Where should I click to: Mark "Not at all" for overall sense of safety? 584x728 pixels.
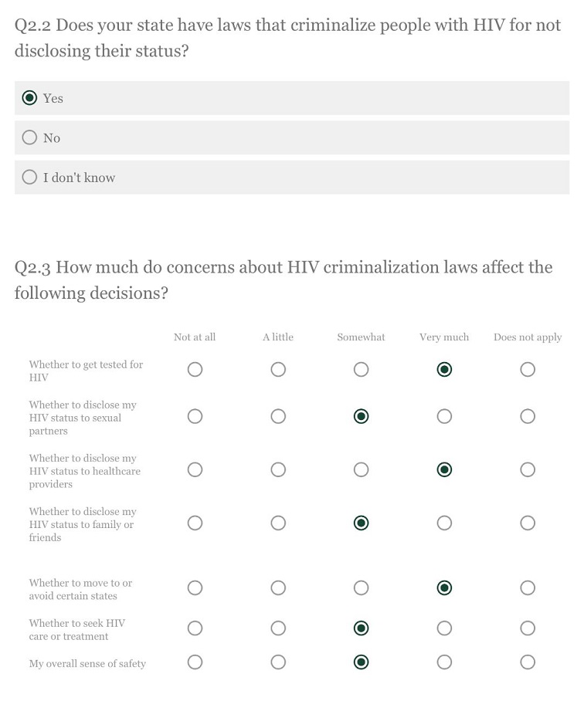tap(195, 662)
